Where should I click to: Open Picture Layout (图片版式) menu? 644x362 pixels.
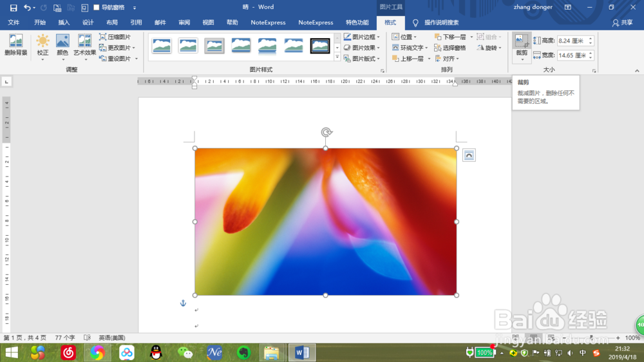click(362, 59)
